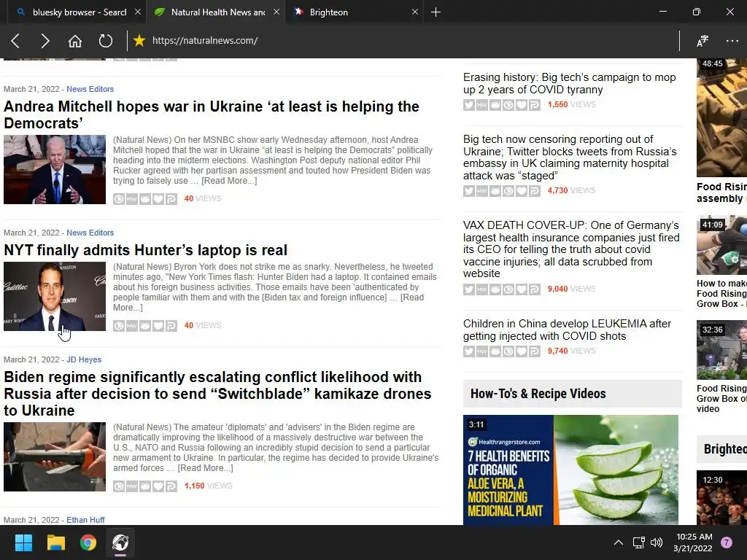Play the 32:36 Food Rising Grow Box video
This screenshot has height=560, width=747.
click(x=721, y=350)
